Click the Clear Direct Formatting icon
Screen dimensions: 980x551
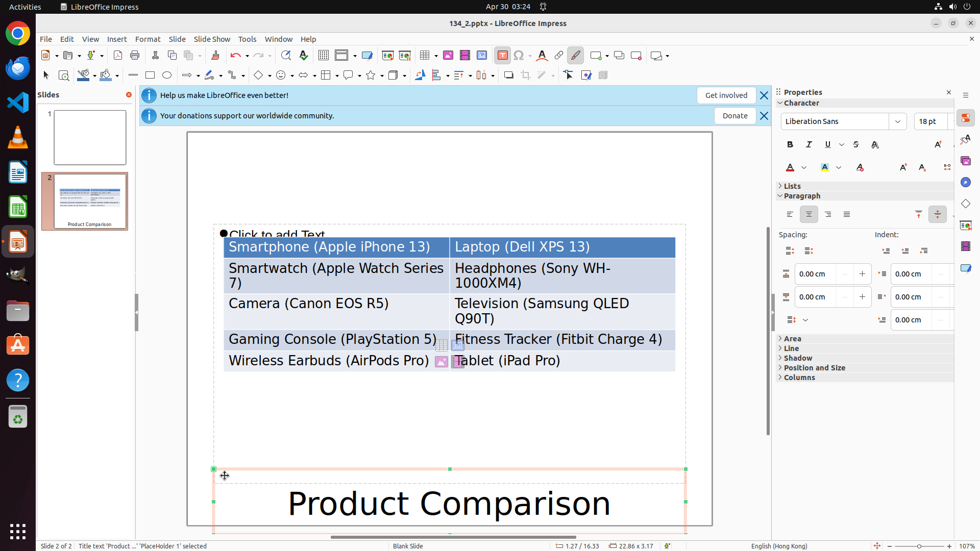click(860, 167)
